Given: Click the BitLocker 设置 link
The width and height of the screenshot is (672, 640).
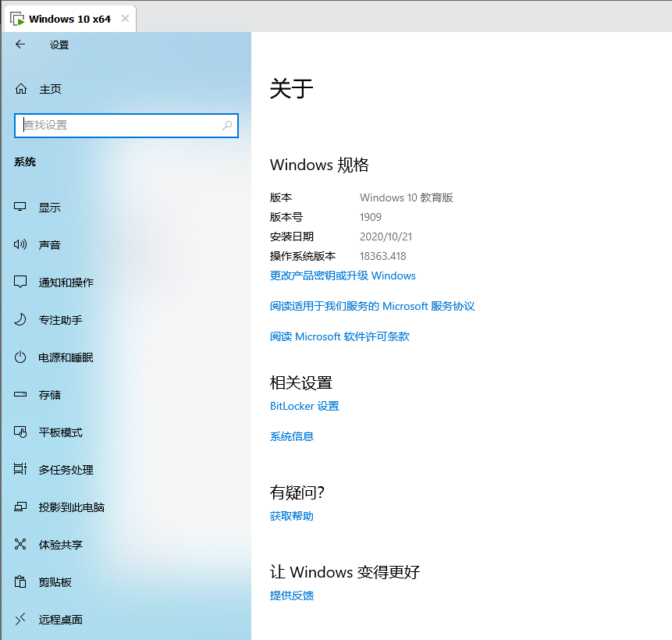Looking at the screenshot, I should coord(304,406).
